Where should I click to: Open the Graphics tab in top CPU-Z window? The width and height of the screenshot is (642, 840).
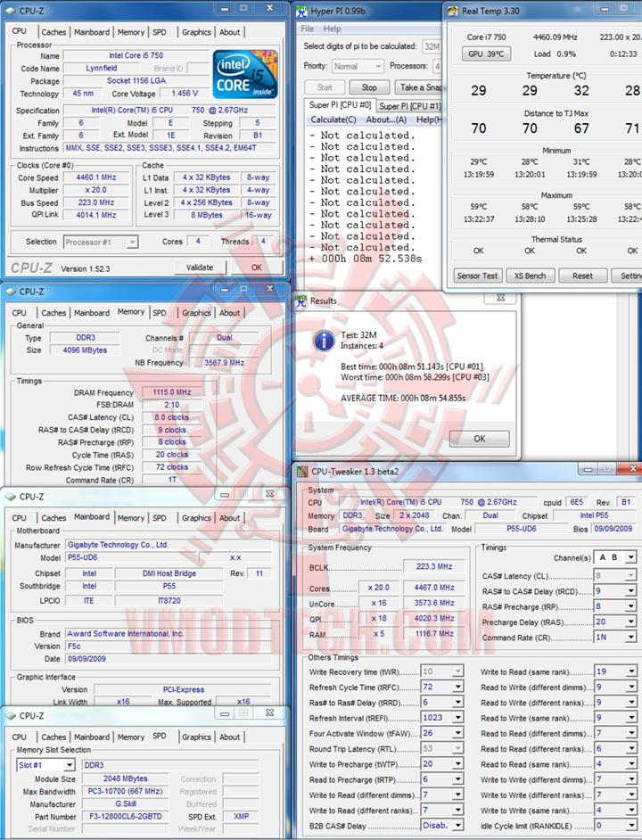pos(196,32)
